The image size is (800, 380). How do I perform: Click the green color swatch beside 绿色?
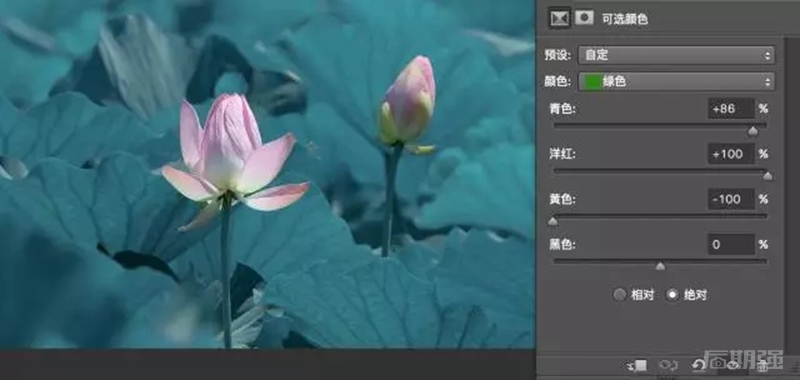(592, 81)
